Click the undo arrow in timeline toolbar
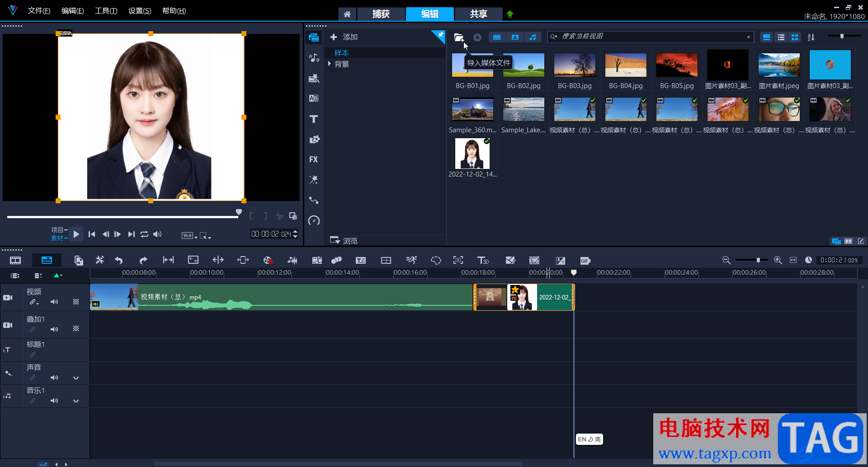The image size is (868, 467). pos(119,260)
